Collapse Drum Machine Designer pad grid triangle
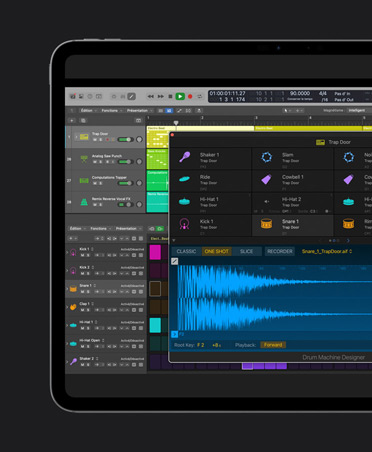Screen dimensions: 372x452 pyautogui.click(x=174, y=240)
